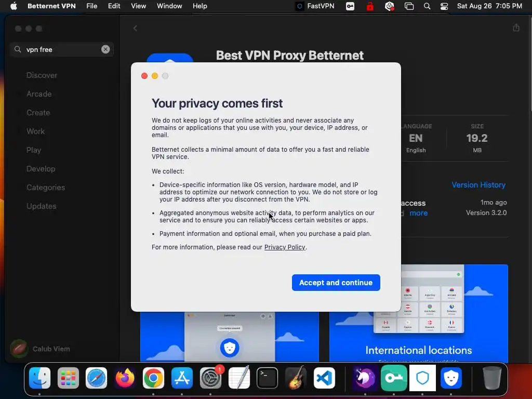This screenshot has width=532, height=399.
Task: Select Develop in App Store sidebar
Action: click(41, 169)
